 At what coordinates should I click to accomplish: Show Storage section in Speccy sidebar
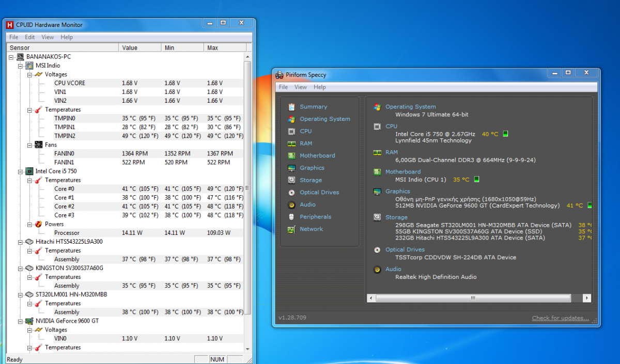(311, 180)
